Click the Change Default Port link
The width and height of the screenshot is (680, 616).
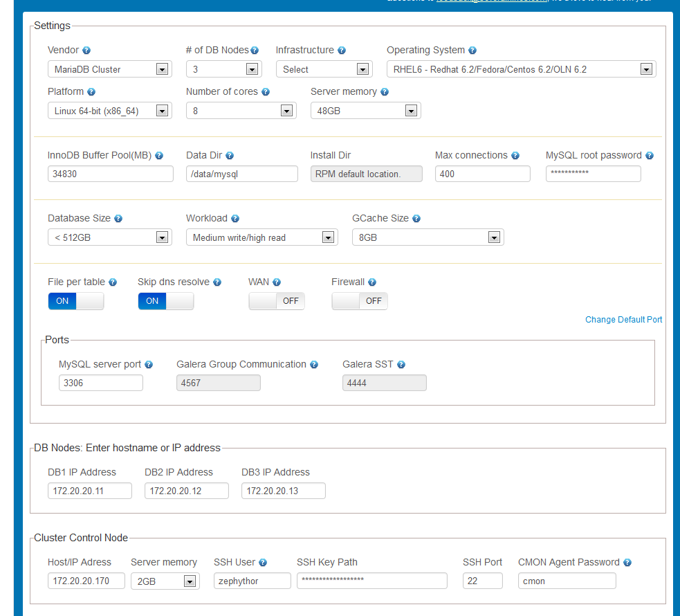point(624,320)
